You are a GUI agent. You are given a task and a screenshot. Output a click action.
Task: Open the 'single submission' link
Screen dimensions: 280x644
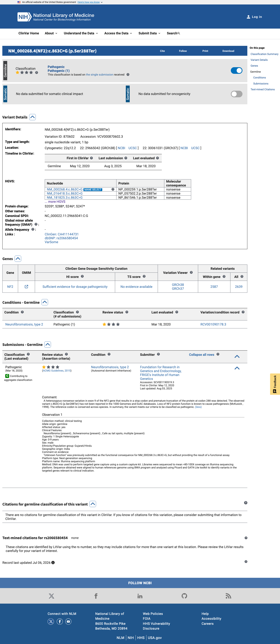(100, 75)
